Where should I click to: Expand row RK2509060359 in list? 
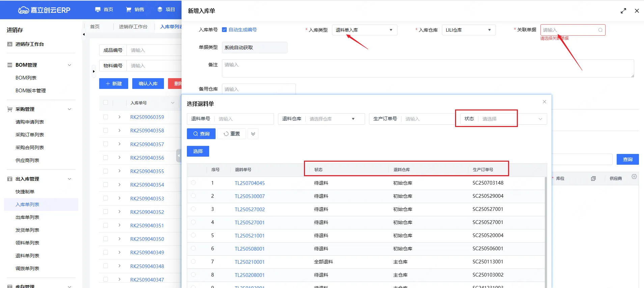tap(119, 117)
